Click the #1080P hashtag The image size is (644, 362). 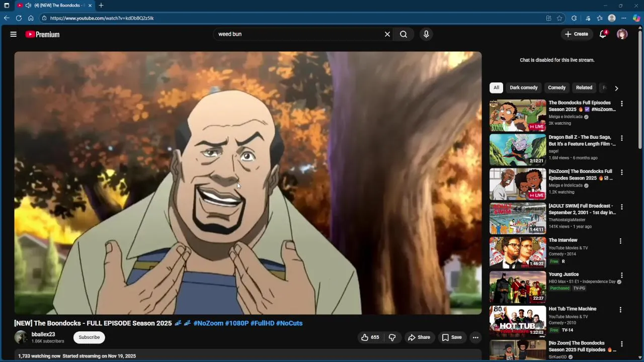pyautogui.click(x=237, y=323)
